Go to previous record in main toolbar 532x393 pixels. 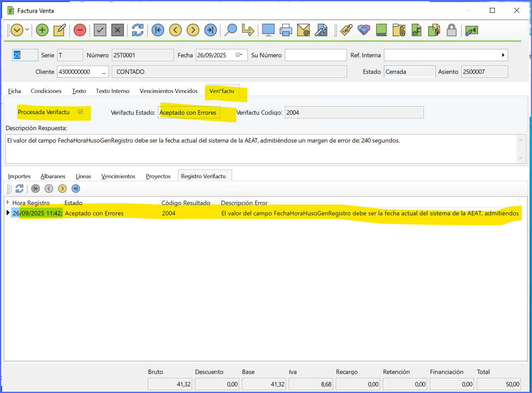tap(176, 30)
